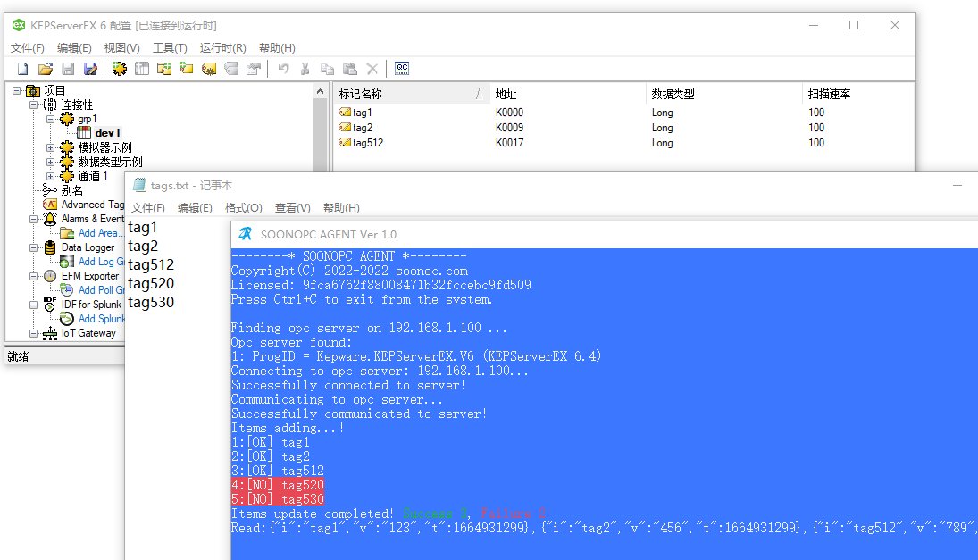Click the Notepad icon in tags.txt title bar

tap(139, 185)
